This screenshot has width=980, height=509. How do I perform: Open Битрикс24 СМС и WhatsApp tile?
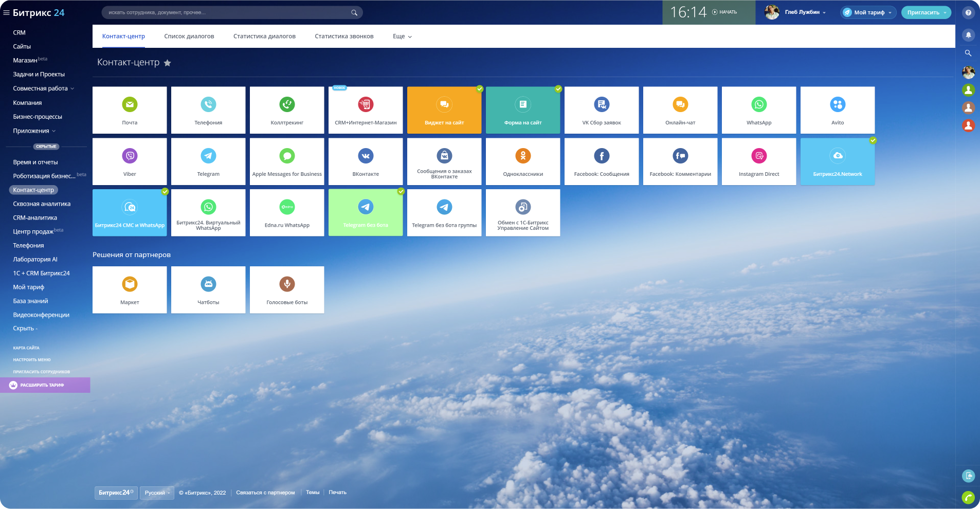pyautogui.click(x=130, y=213)
